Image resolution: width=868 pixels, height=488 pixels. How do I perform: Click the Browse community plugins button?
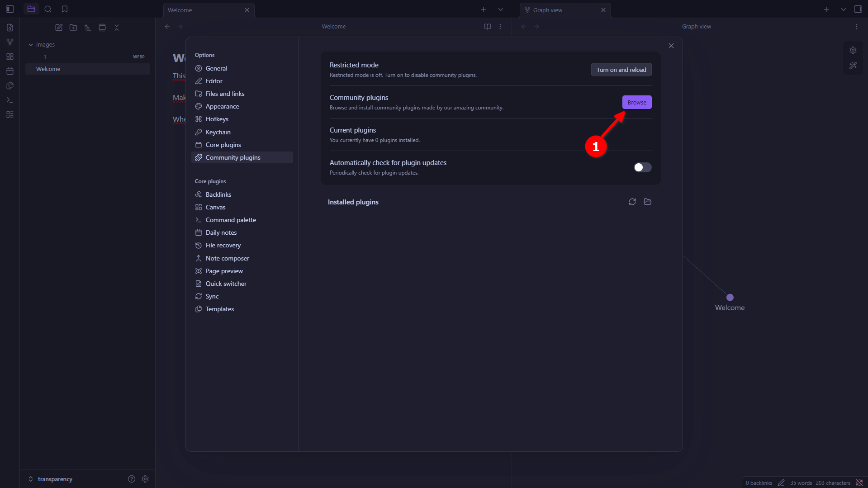click(636, 102)
